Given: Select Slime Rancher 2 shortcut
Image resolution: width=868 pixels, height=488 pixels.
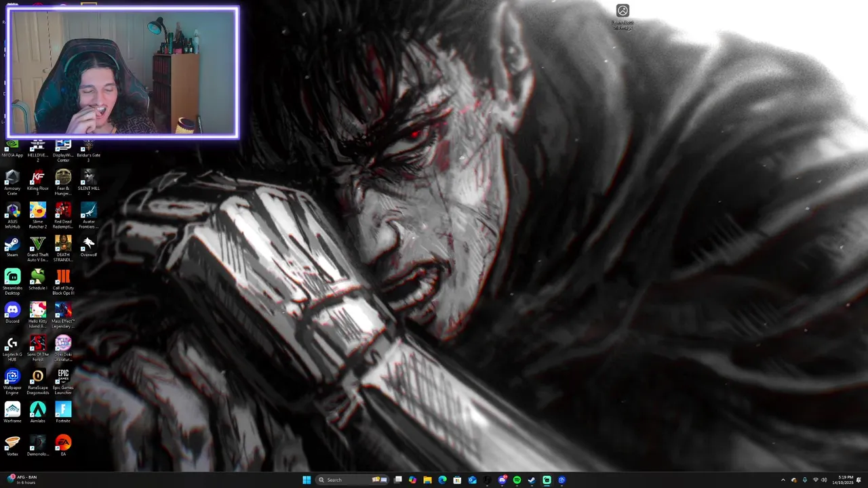Looking at the screenshot, I should [37, 216].
